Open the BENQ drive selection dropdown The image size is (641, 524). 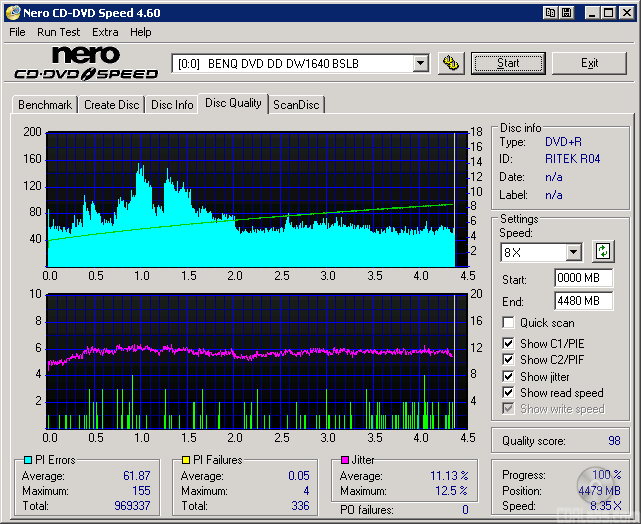(420, 63)
